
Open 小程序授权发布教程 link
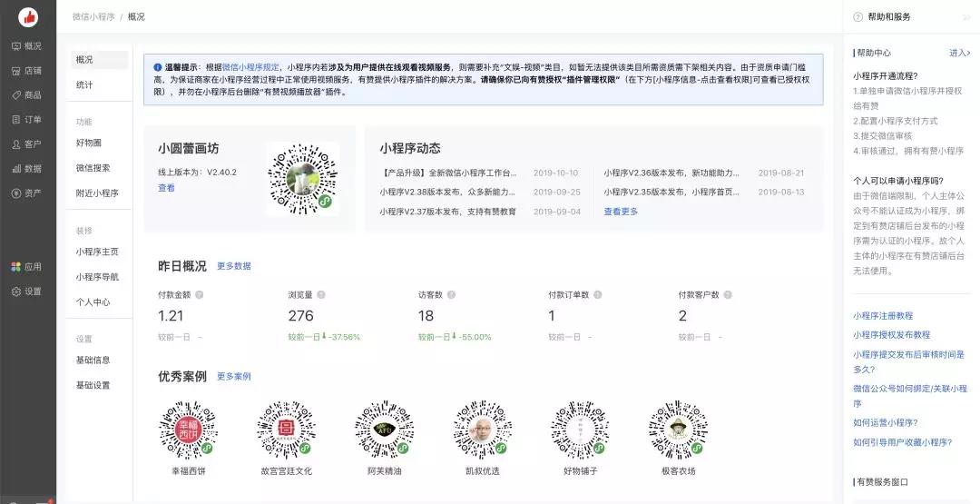tap(891, 334)
